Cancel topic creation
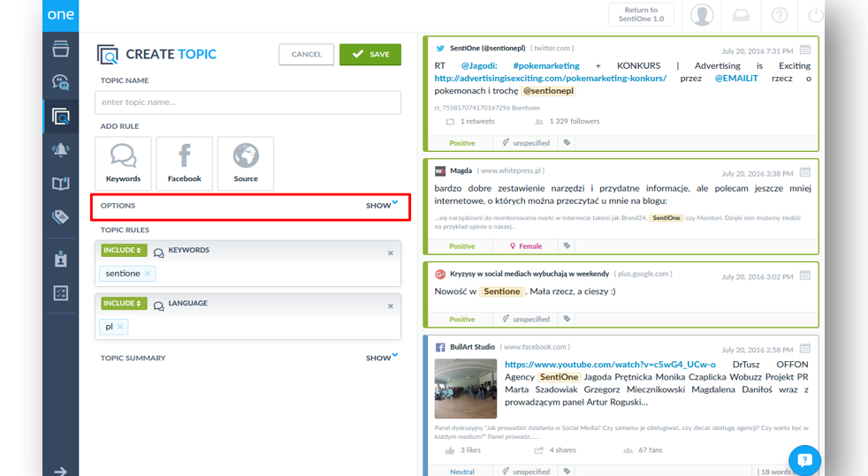The width and height of the screenshot is (868, 476). click(306, 55)
